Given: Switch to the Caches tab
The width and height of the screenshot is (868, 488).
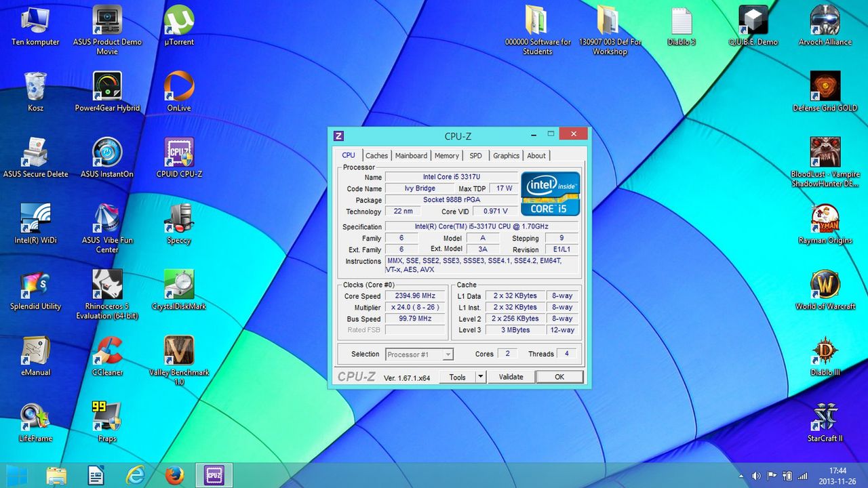Looking at the screenshot, I should click(x=376, y=156).
